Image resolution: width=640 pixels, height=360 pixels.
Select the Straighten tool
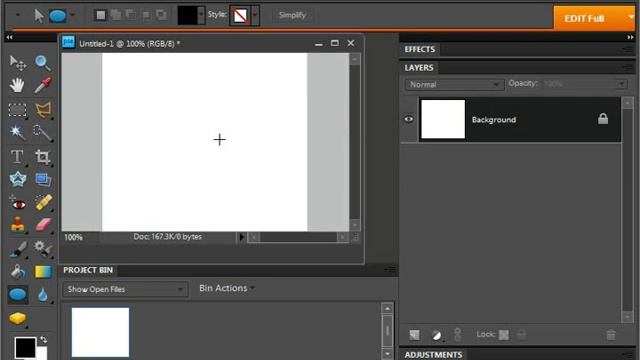point(43,180)
